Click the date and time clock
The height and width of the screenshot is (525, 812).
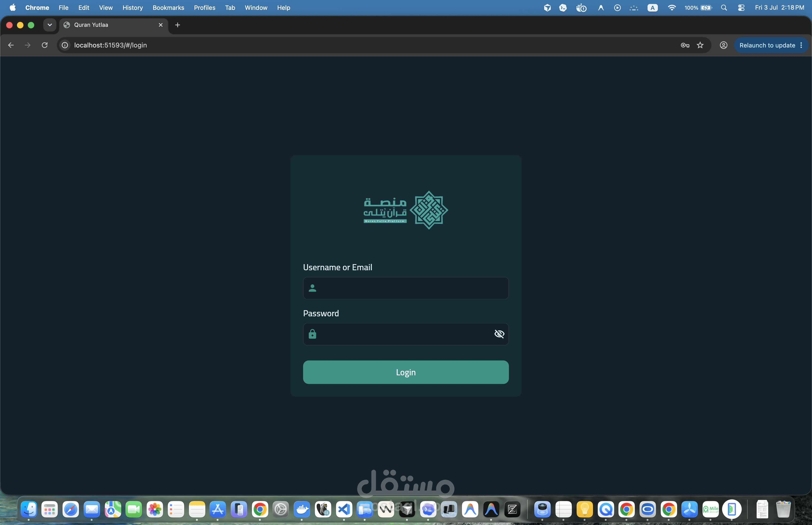point(780,8)
